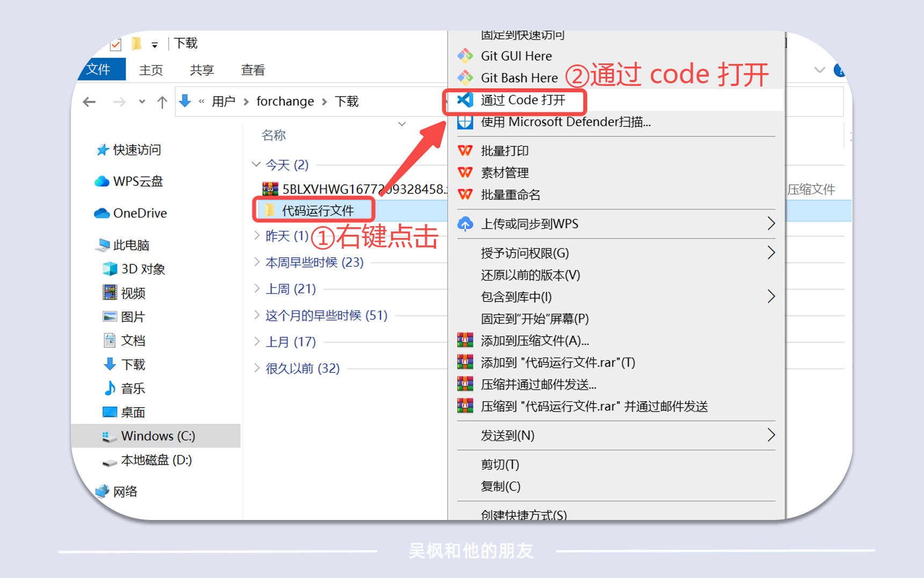Image resolution: width=924 pixels, height=578 pixels.
Task: Click the cloud upload icon for WPS sync
Action: pyautogui.click(x=465, y=223)
